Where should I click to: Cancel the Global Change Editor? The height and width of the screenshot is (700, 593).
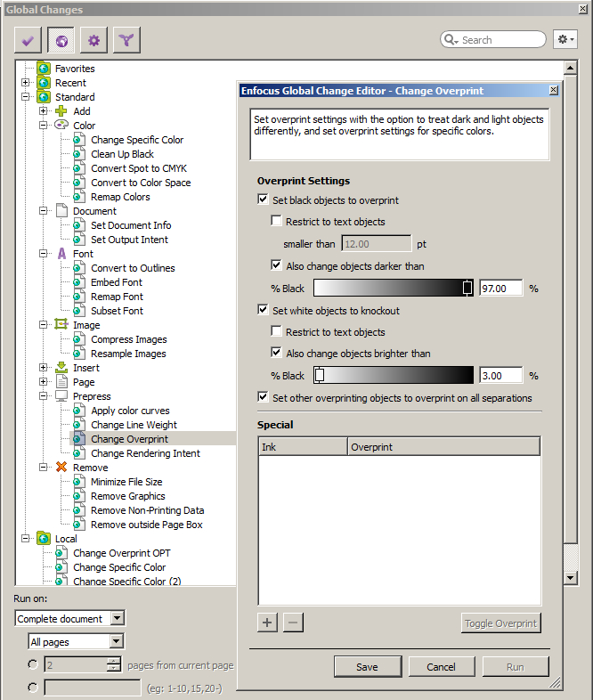[442, 667]
